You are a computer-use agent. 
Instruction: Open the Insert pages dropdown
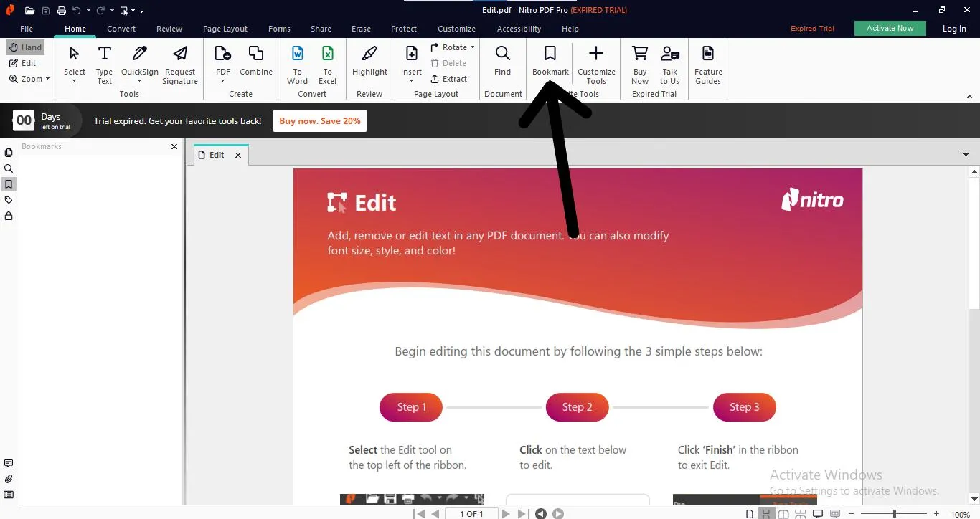(x=411, y=63)
